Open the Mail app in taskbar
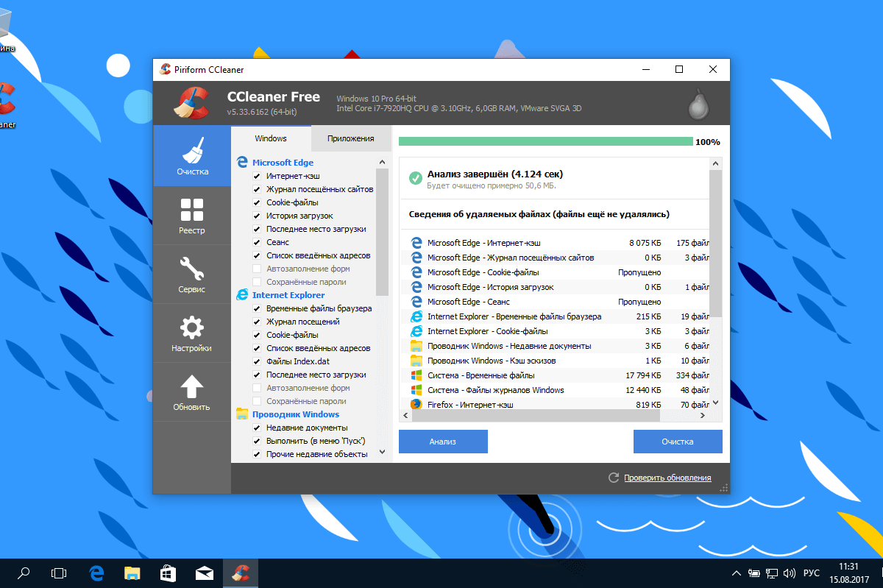Image resolution: width=883 pixels, height=588 pixels. [x=204, y=573]
